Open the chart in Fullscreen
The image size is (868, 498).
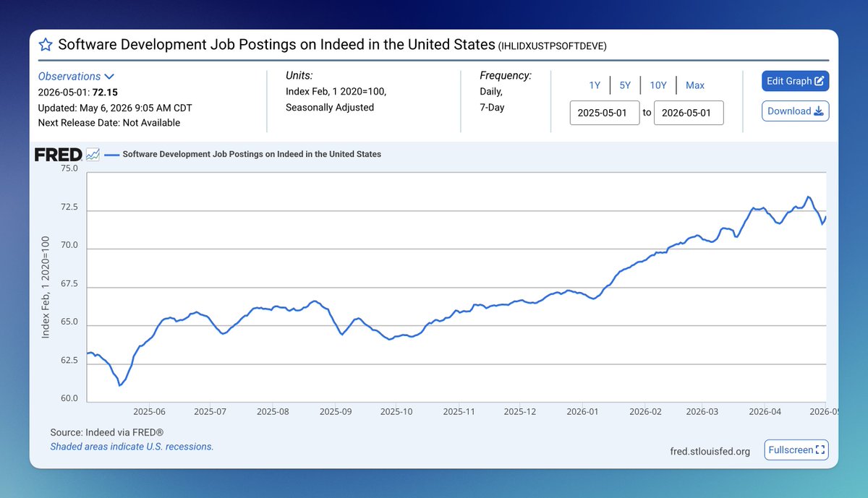pyautogui.click(x=796, y=450)
